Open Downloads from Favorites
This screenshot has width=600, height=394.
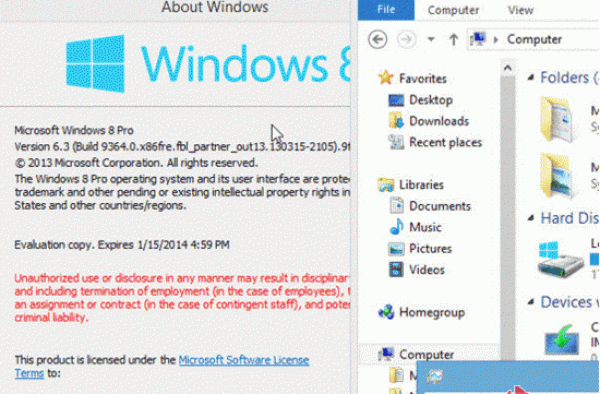(x=439, y=121)
